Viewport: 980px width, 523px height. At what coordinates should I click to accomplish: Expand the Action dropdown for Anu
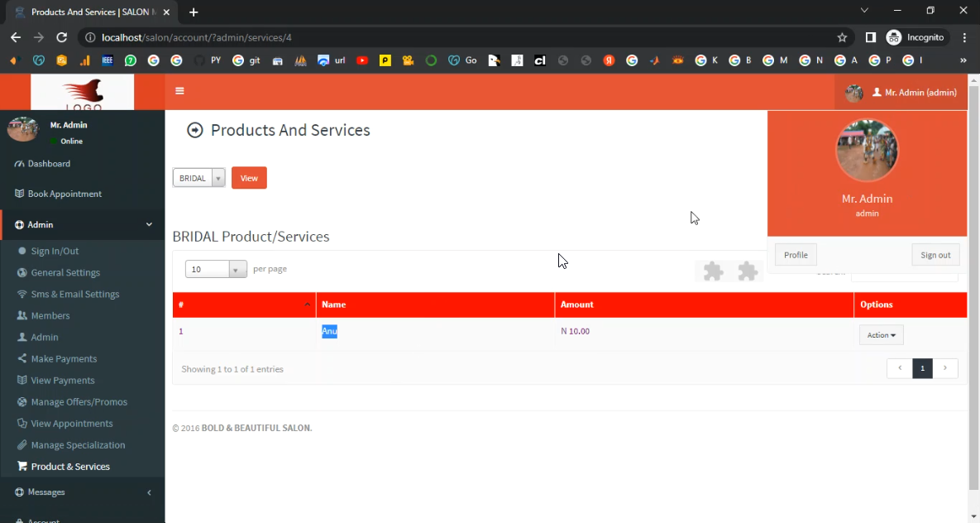click(x=881, y=335)
